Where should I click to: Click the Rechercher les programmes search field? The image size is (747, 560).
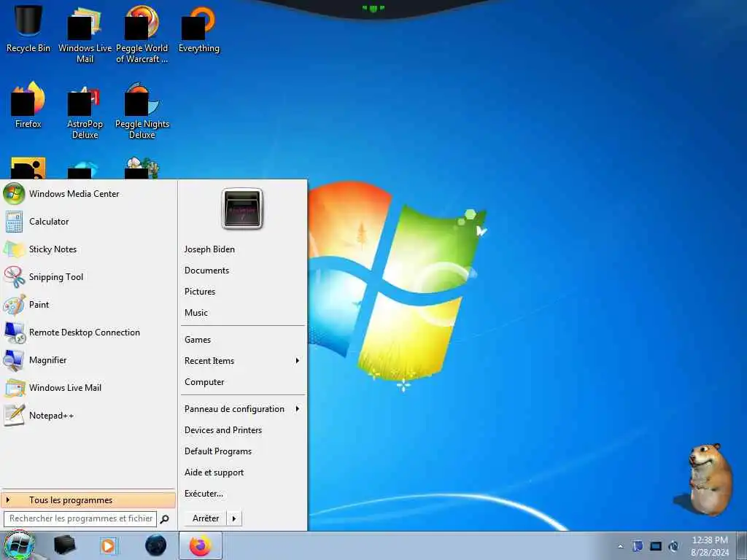click(80, 518)
